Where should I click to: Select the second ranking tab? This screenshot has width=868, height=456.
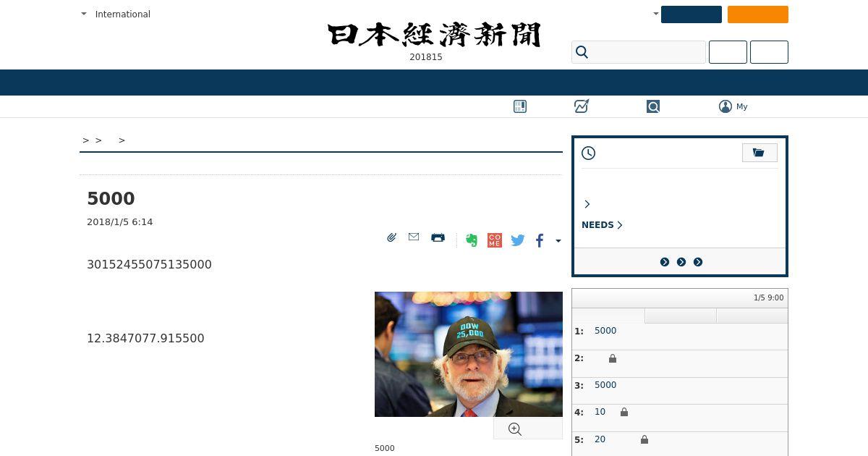click(681, 316)
